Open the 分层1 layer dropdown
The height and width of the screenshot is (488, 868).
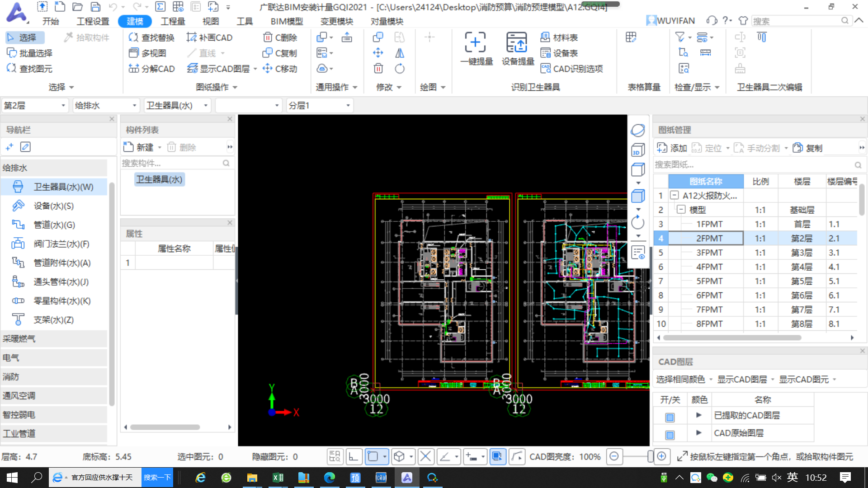(320, 105)
